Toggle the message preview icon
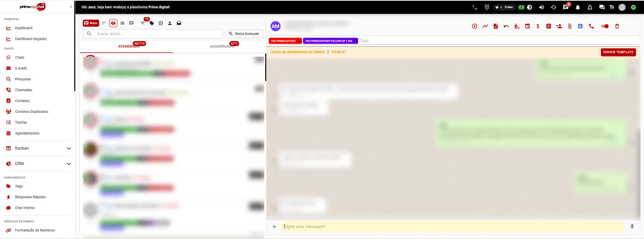 [131, 23]
